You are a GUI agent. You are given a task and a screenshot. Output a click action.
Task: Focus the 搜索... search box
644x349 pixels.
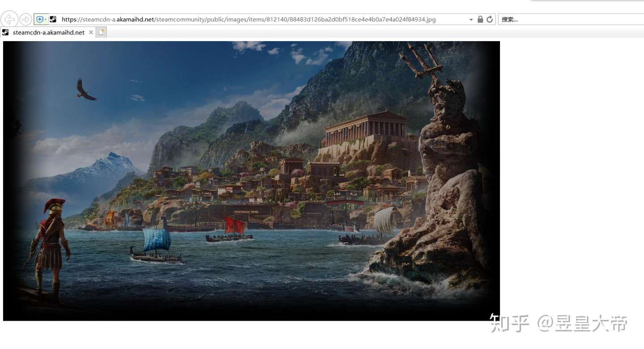[571, 19]
